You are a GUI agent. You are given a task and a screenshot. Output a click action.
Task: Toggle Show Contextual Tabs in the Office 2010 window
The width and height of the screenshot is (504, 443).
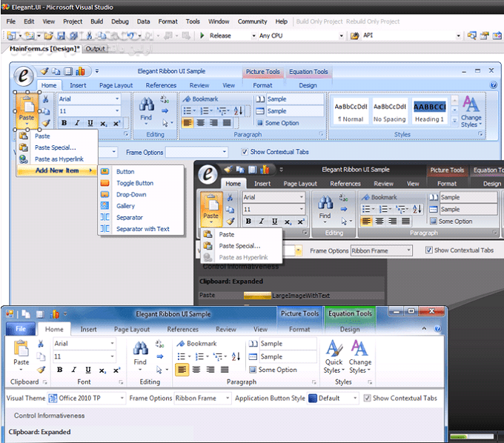[368, 398]
